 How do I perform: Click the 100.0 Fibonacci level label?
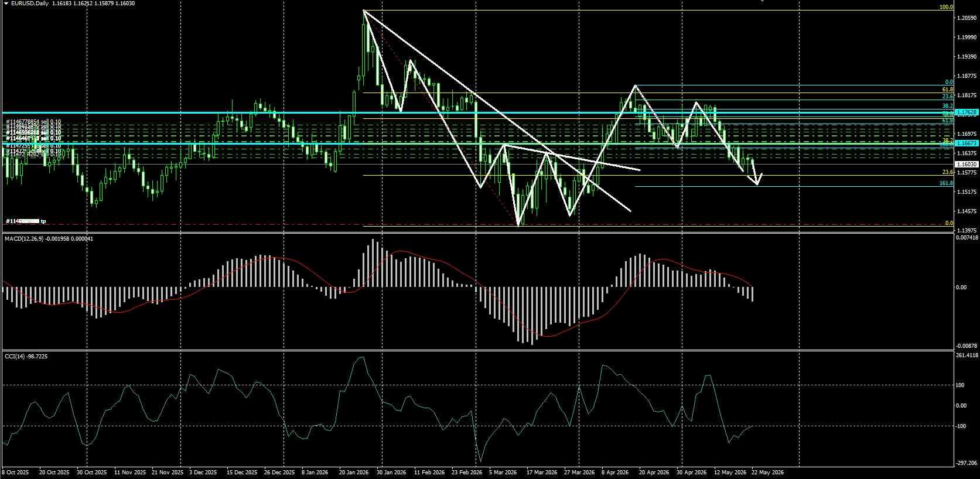(946, 7)
